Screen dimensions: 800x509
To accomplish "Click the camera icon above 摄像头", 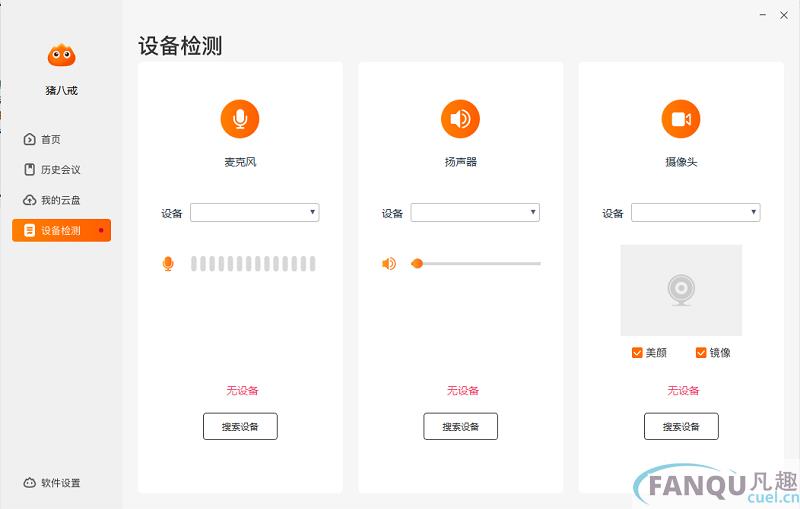I will [681, 119].
